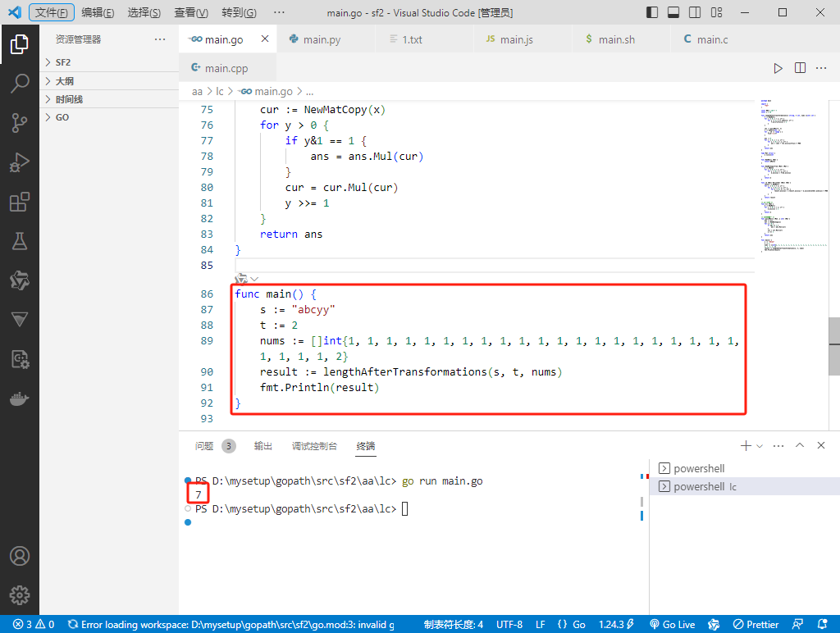Viewport: 840px width, 633px height.
Task: Open the Source Control view
Action: 20,123
